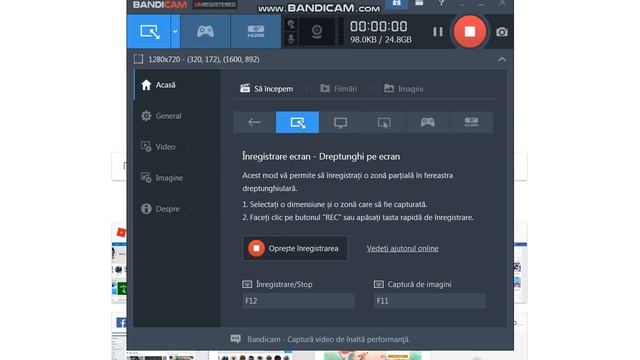Image resolution: width=640 pixels, height=360 pixels.
Task: Click the lock register icon in the title bar
Action: point(396,3)
